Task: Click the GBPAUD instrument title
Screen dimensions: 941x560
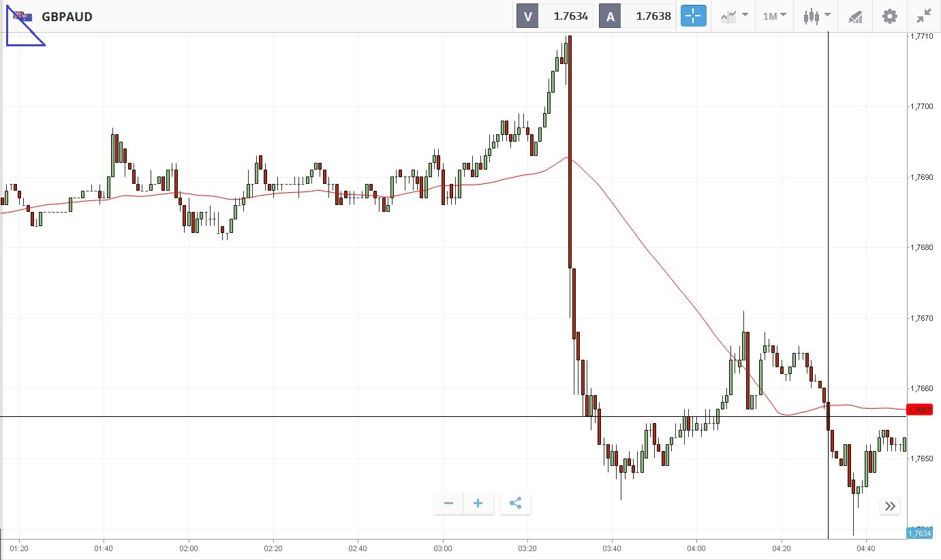Action: 67,16
